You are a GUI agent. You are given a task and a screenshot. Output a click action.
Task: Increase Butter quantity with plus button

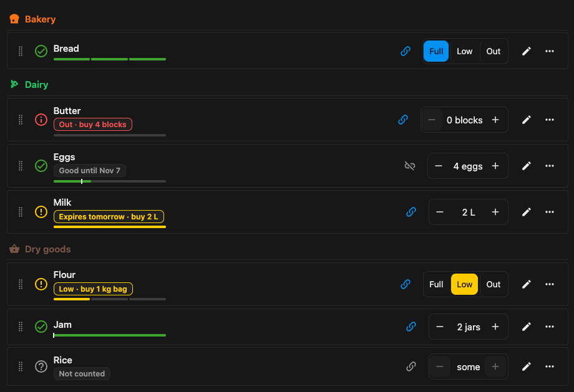[x=495, y=120]
